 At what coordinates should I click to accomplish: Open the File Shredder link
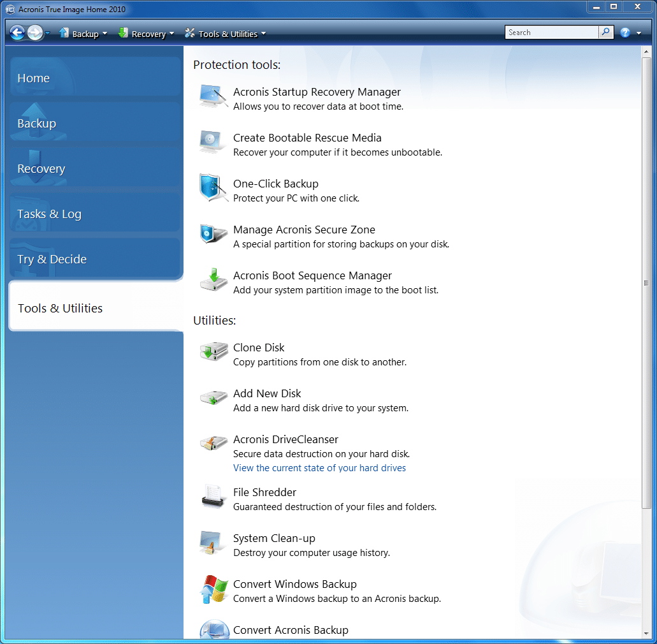point(264,492)
